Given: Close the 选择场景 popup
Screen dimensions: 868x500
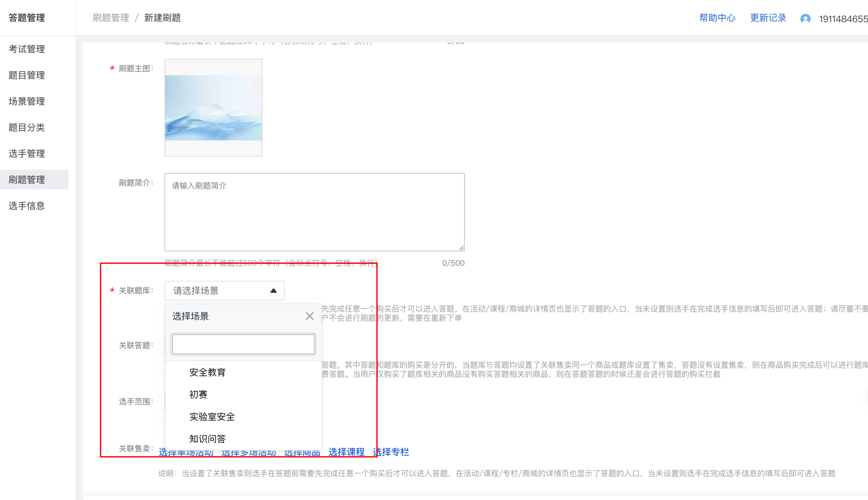Looking at the screenshot, I should coord(310,316).
